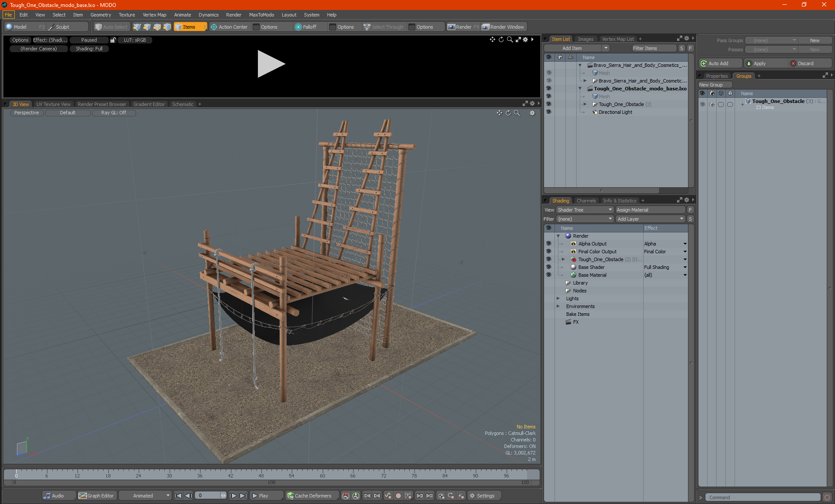Expand the Tough_One_Obstacle item group
This screenshot has width=835, height=504.
pos(585,104)
